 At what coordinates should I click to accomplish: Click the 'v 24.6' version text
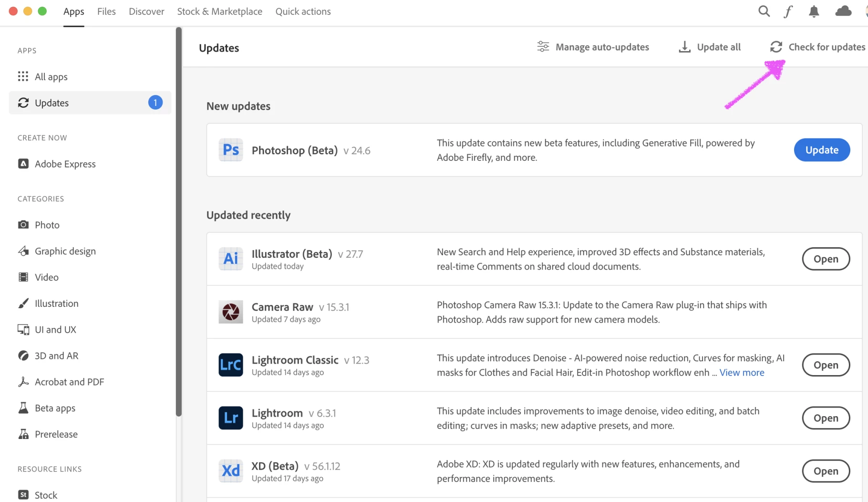357,151
